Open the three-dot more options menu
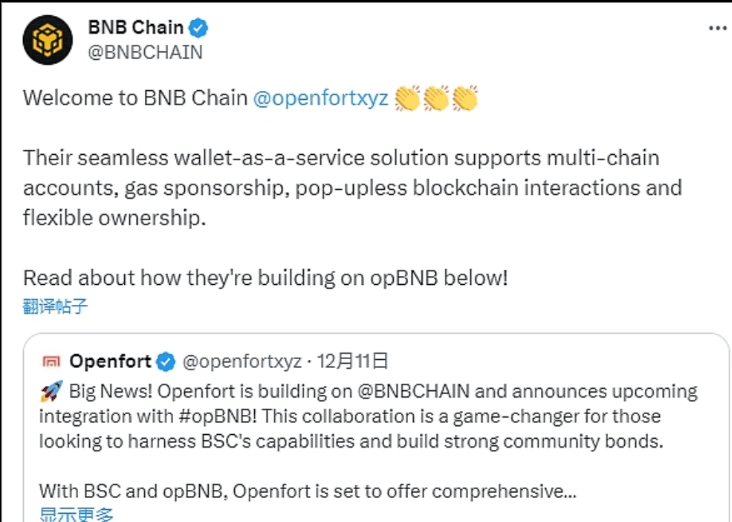 (717, 29)
